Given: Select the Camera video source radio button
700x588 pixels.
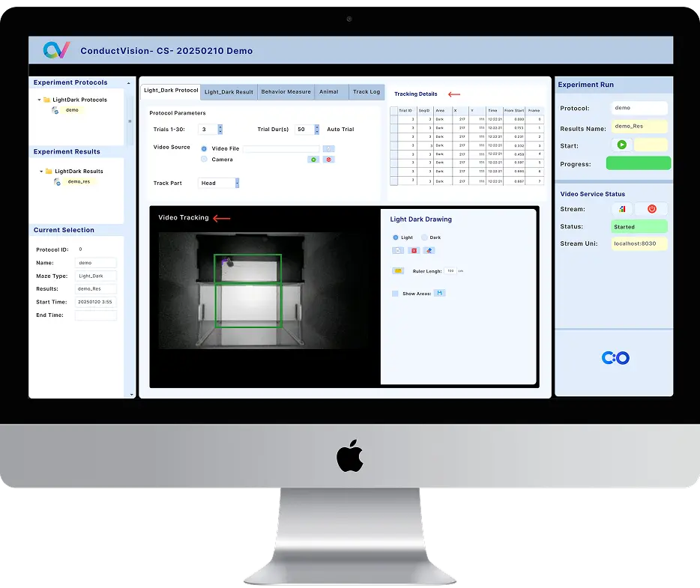Looking at the screenshot, I should (x=204, y=160).
